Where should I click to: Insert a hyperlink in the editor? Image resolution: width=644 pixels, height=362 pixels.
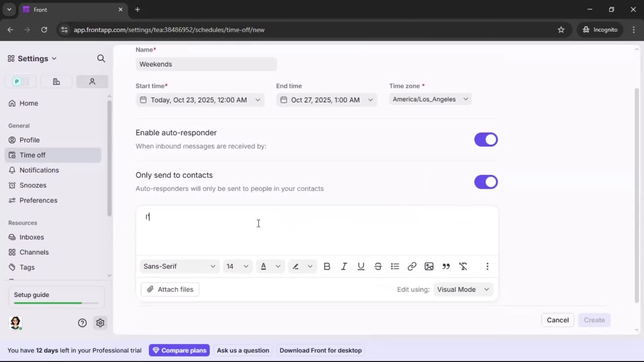coord(412,266)
